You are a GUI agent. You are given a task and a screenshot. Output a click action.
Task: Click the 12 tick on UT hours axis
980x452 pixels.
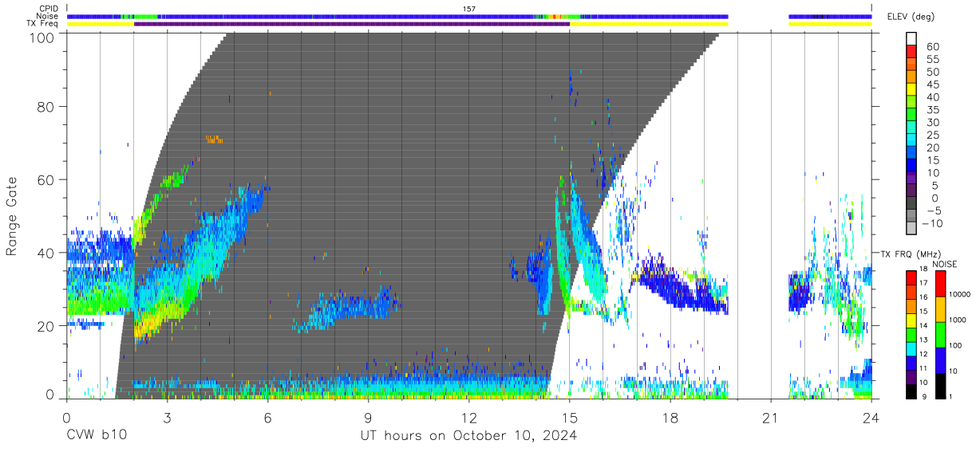pos(468,417)
